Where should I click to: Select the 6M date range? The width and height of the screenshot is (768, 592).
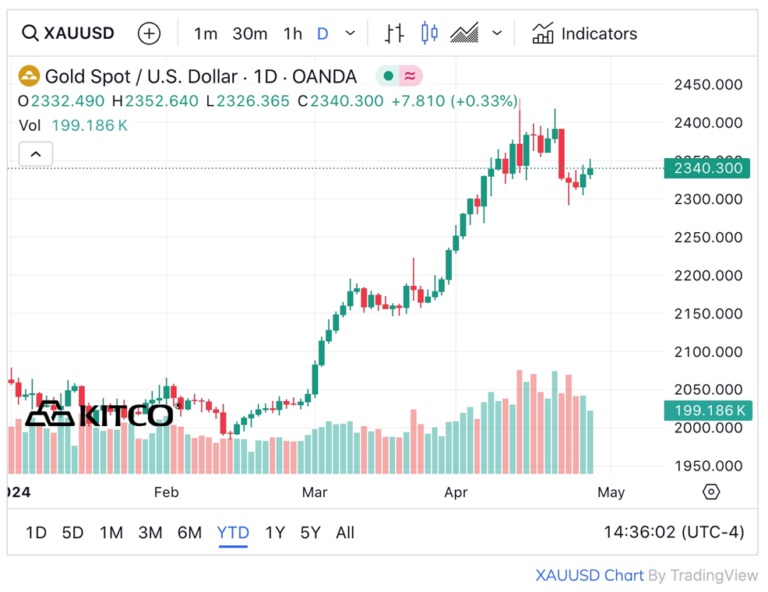pos(189,532)
